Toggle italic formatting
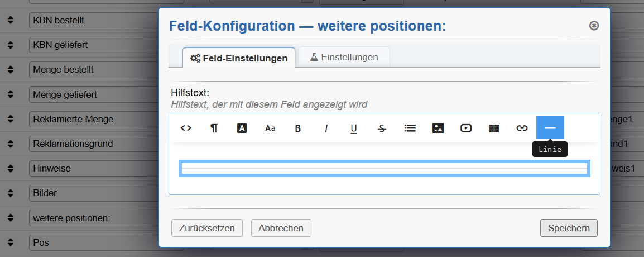Viewport: 644px width, 257px height. click(x=326, y=128)
